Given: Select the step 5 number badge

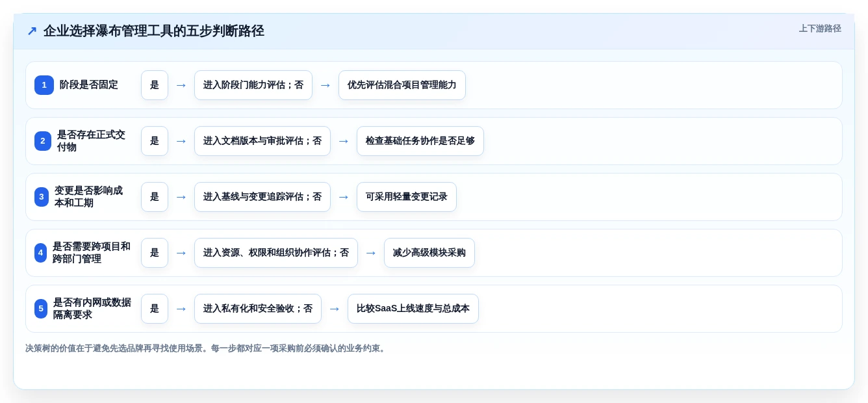Looking at the screenshot, I should [x=41, y=309].
